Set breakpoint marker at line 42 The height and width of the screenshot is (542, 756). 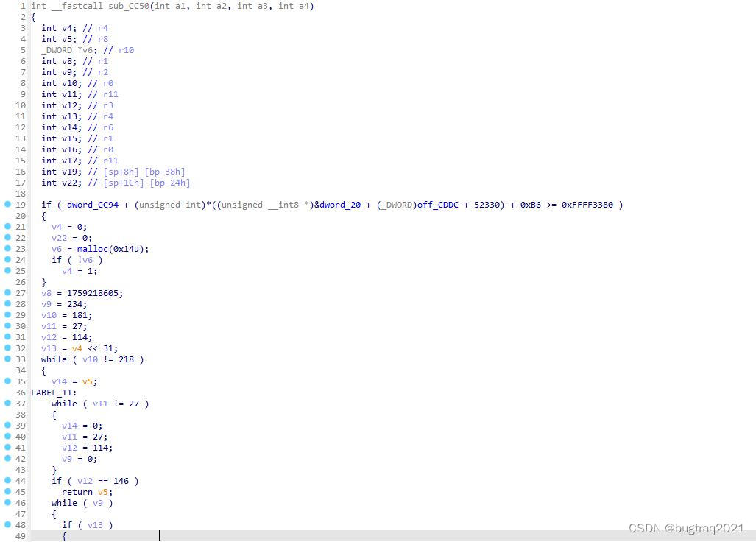click(x=7, y=459)
